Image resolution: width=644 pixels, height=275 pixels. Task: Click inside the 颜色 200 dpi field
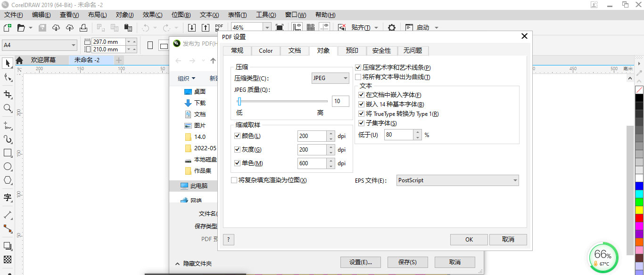311,136
